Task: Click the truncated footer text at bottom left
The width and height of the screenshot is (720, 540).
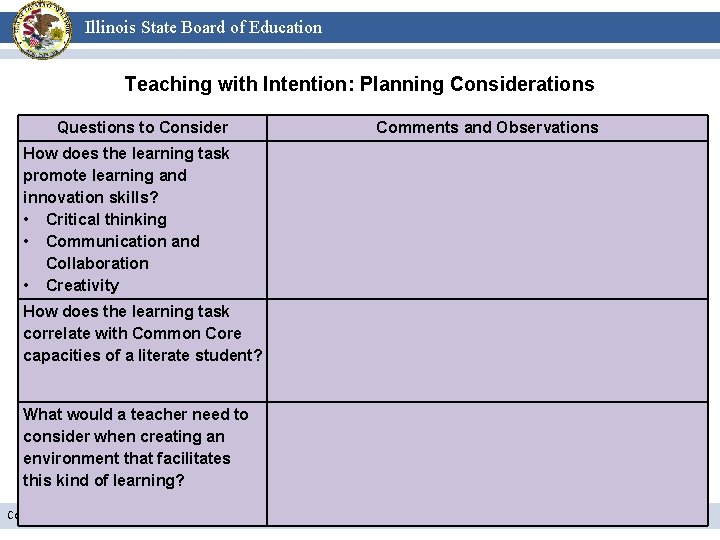Action: [11, 515]
